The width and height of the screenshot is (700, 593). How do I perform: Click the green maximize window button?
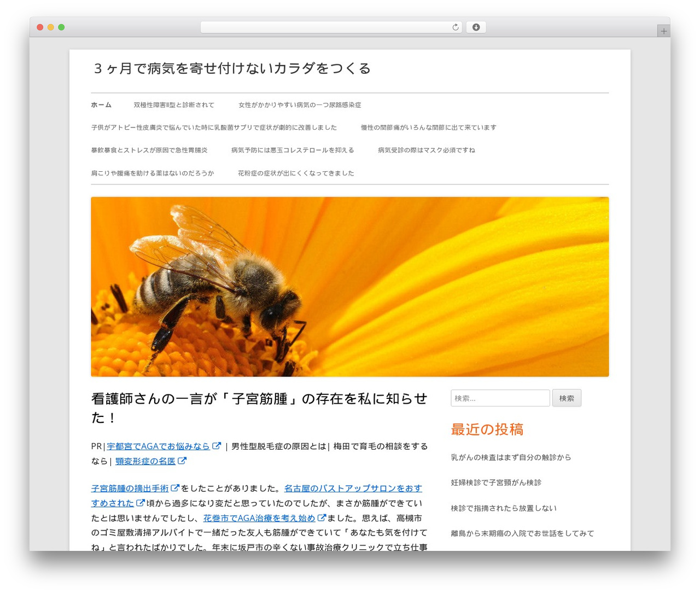click(61, 27)
